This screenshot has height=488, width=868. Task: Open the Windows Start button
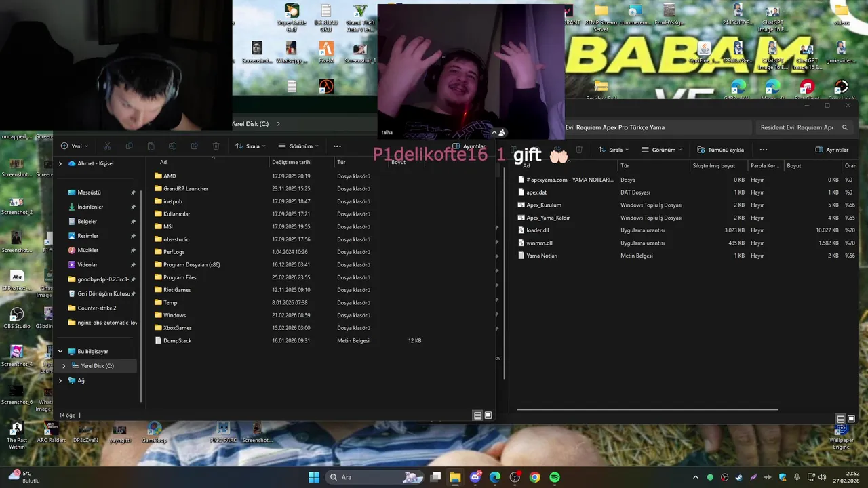pyautogui.click(x=314, y=477)
